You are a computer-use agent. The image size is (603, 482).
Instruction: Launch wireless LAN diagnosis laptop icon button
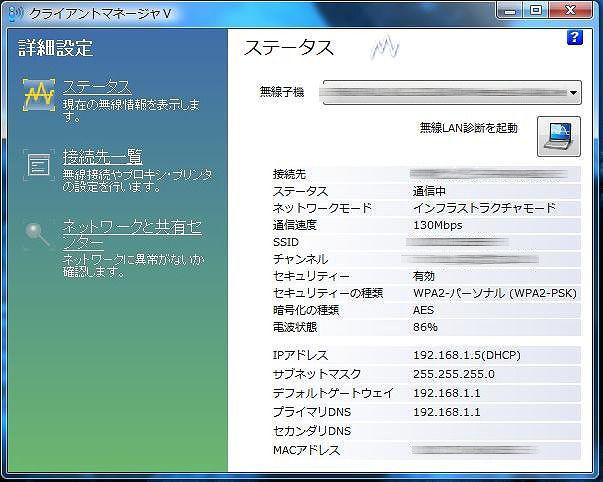559,137
